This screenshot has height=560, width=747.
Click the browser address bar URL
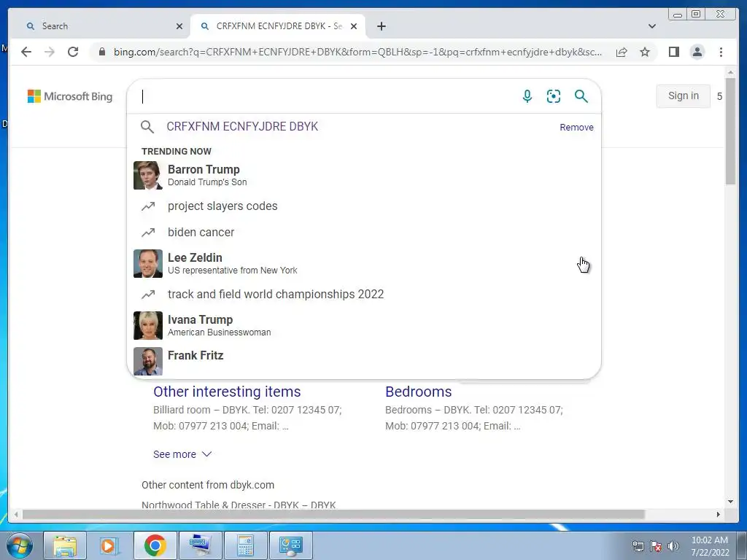click(357, 52)
